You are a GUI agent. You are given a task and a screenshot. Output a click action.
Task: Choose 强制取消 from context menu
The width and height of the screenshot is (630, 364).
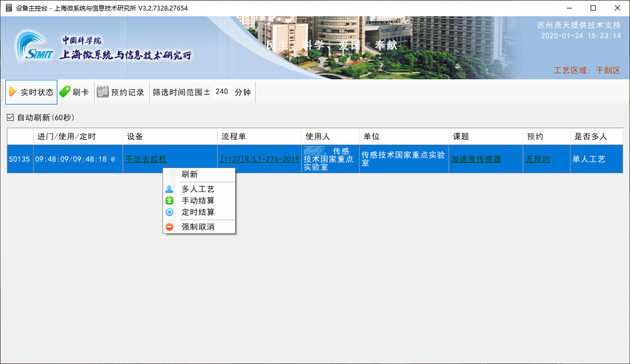pos(198,227)
